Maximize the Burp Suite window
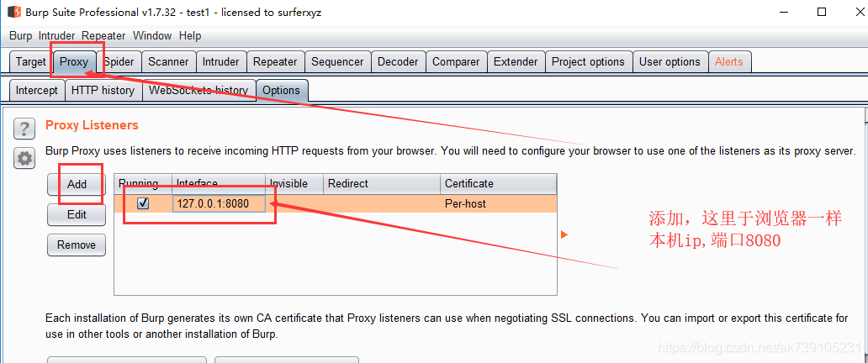 pos(822,12)
